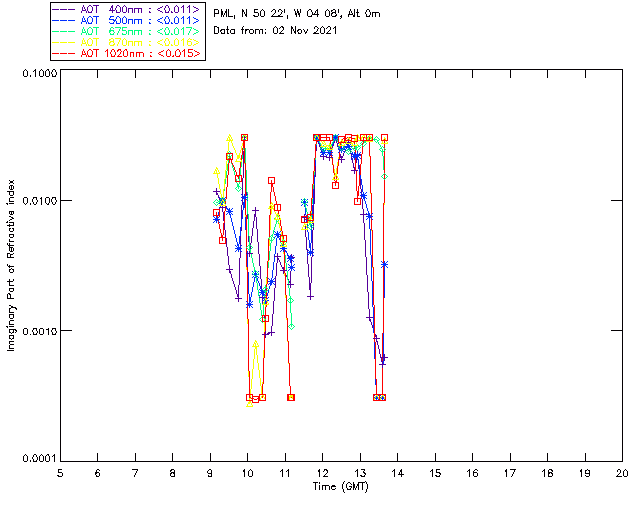
Task: Click the x-axis label 15
Action: [x=435, y=473]
